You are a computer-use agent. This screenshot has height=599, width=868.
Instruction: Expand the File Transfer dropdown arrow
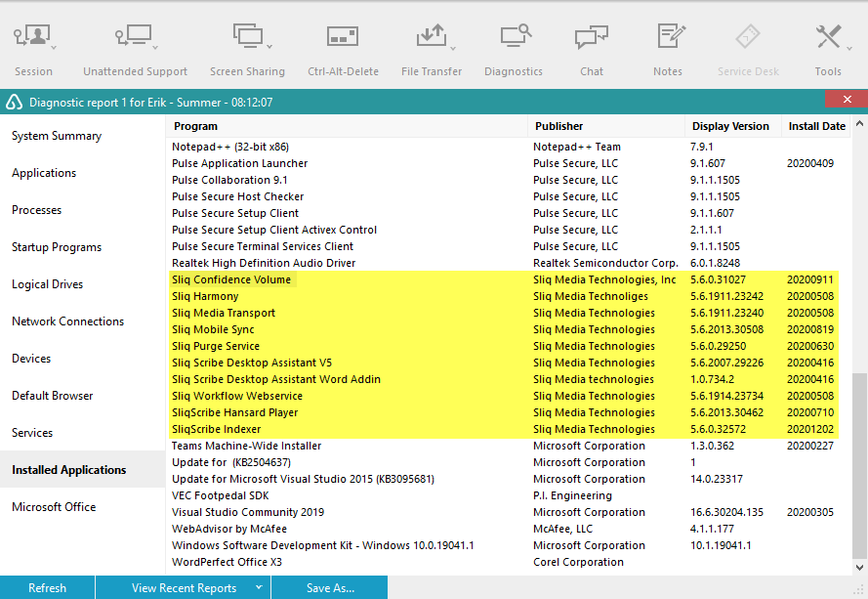[453, 49]
